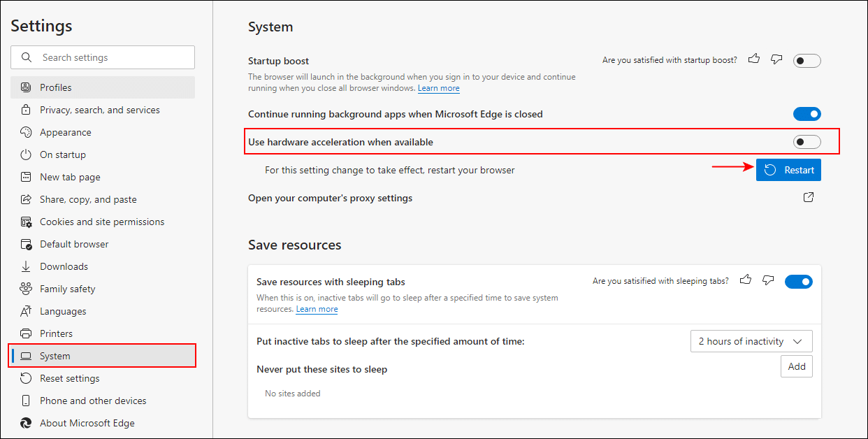Toggle Continue running background apps switch
Screen dimensions: 868x439
[807, 114]
